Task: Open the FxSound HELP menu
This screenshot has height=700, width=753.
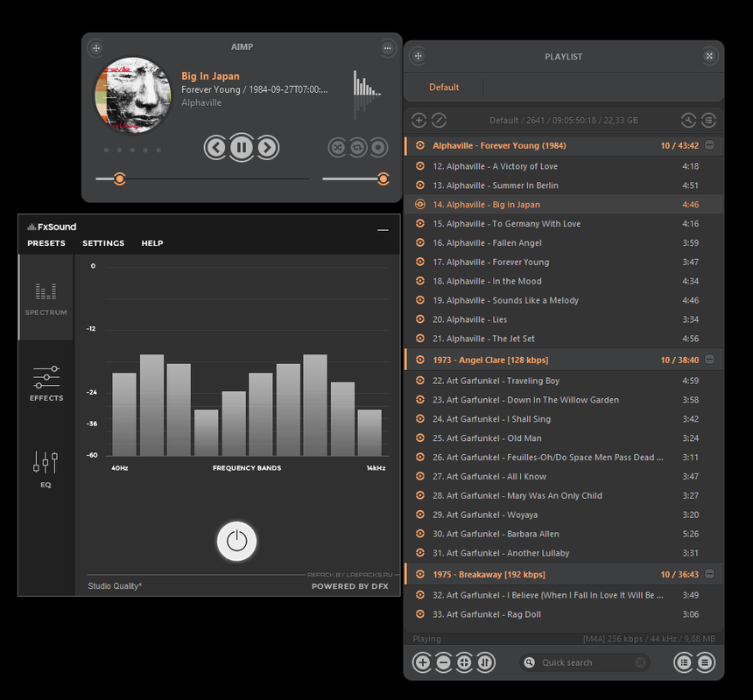Action: (x=152, y=243)
